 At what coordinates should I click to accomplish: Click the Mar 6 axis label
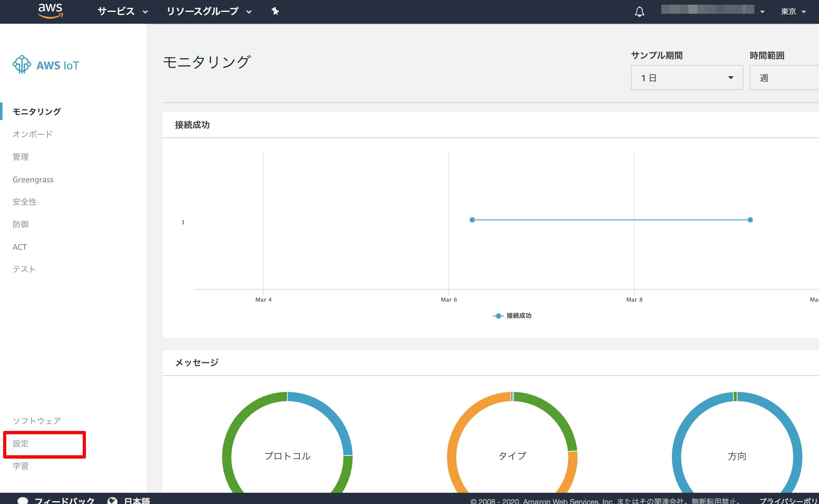[449, 300]
